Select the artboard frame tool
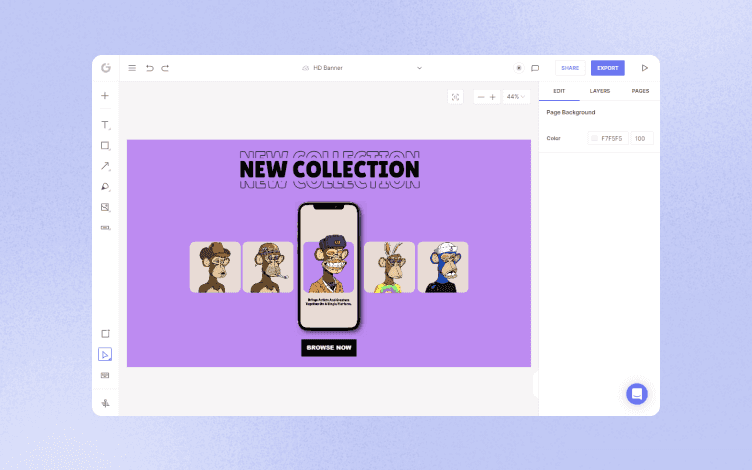 [x=105, y=334]
